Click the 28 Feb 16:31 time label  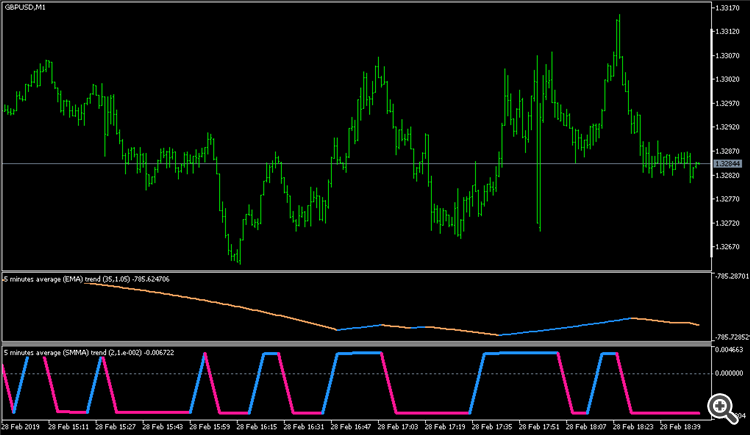click(304, 426)
